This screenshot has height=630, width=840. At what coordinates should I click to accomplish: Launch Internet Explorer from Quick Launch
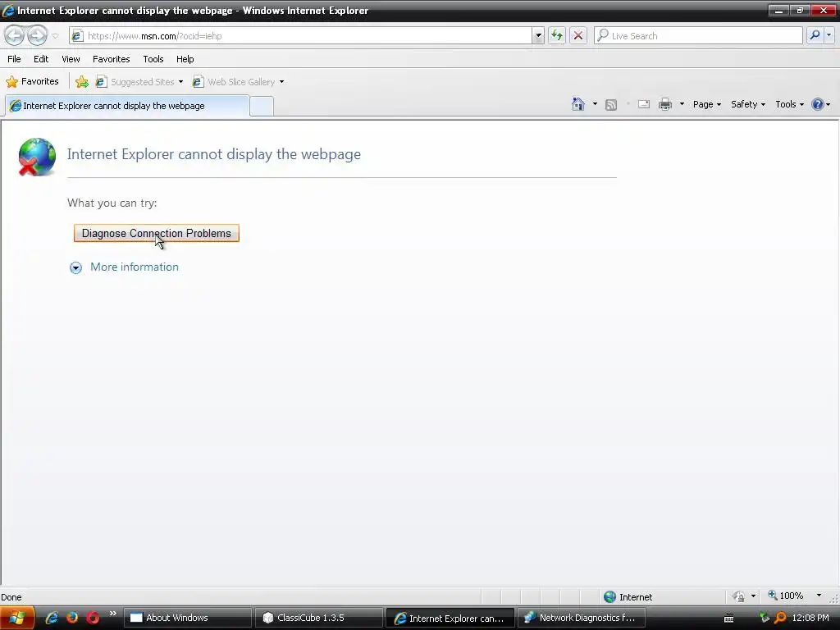[x=52, y=618]
